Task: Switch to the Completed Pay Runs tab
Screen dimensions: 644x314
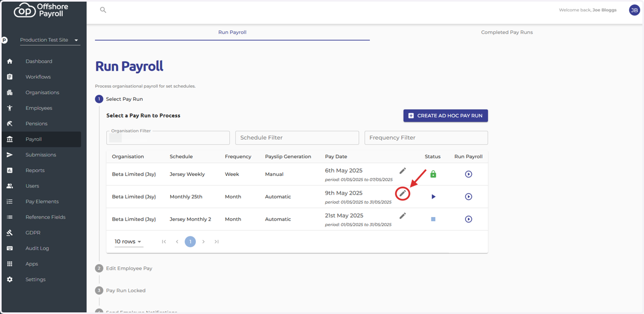Action: pos(507,32)
